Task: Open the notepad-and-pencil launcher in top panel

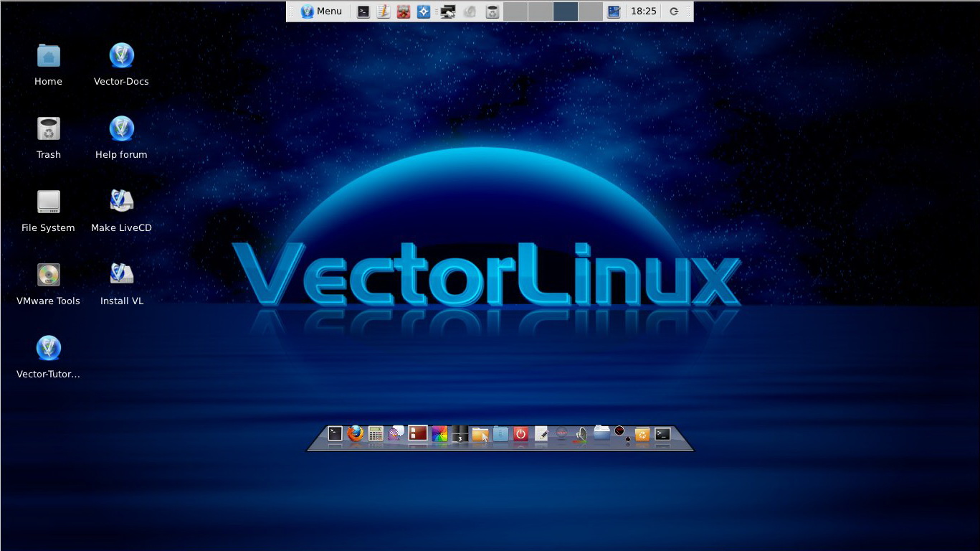Action: pyautogui.click(x=384, y=11)
